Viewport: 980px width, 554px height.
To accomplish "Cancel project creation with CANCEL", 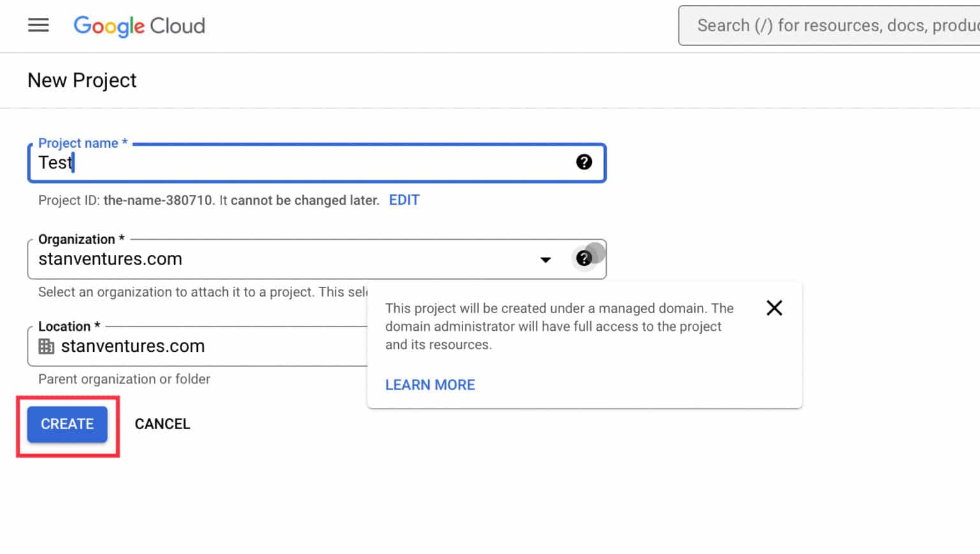I will pos(162,424).
